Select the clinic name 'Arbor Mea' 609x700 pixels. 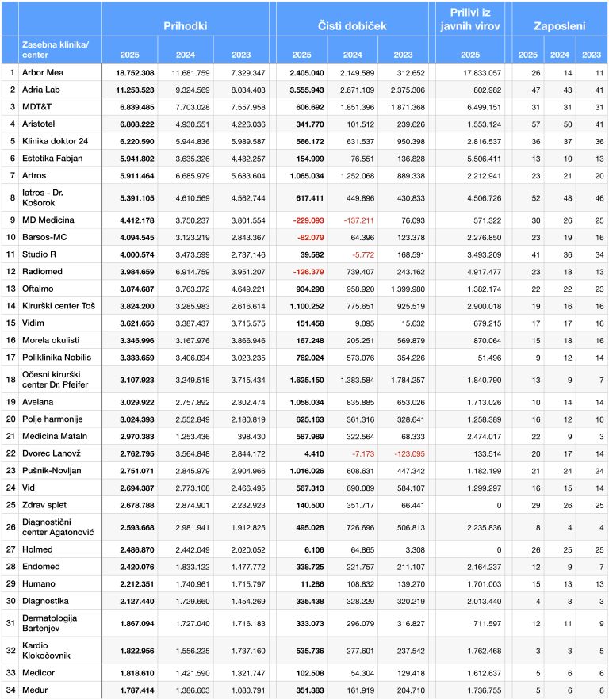[43, 72]
